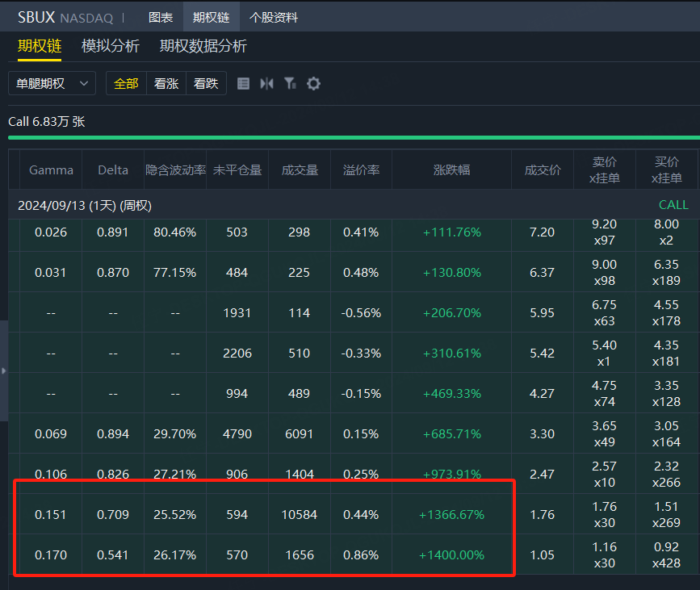
Task: Open the 期权数据分析 sub-tab
Action: 203,46
